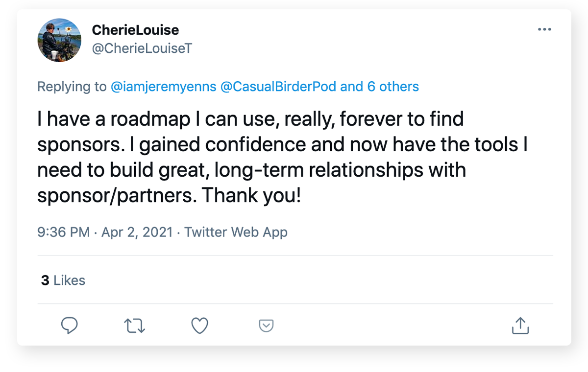
Task: Open the three-dot more options menu
Action: pyautogui.click(x=544, y=30)
